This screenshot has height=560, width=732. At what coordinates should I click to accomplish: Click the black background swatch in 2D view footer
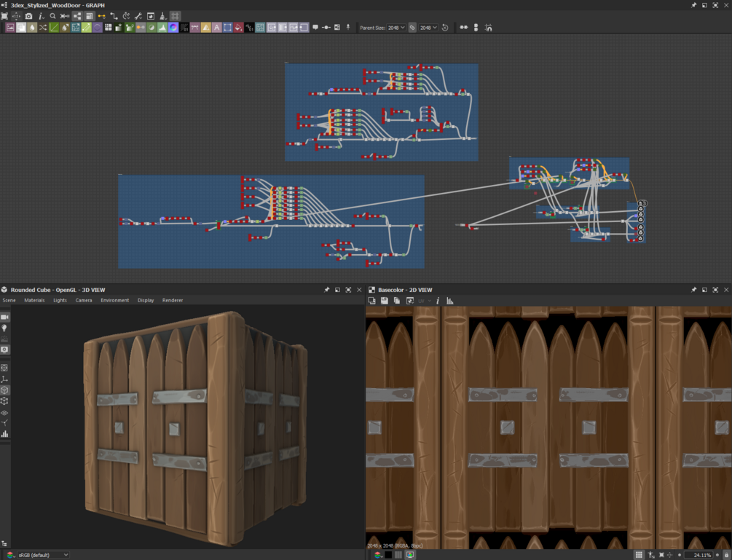(389, 555)
